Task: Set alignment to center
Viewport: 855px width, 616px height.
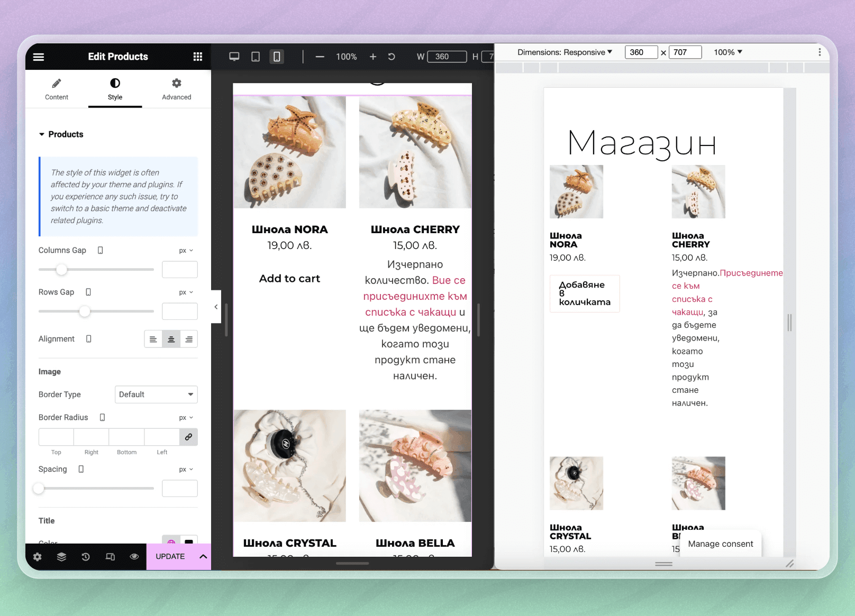Action: [171, 339]
